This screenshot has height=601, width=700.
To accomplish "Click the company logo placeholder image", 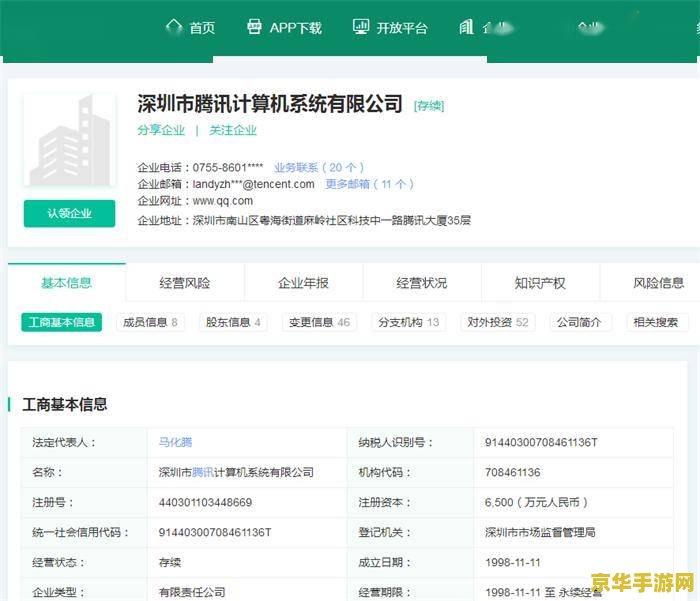I will pos(70,140).
